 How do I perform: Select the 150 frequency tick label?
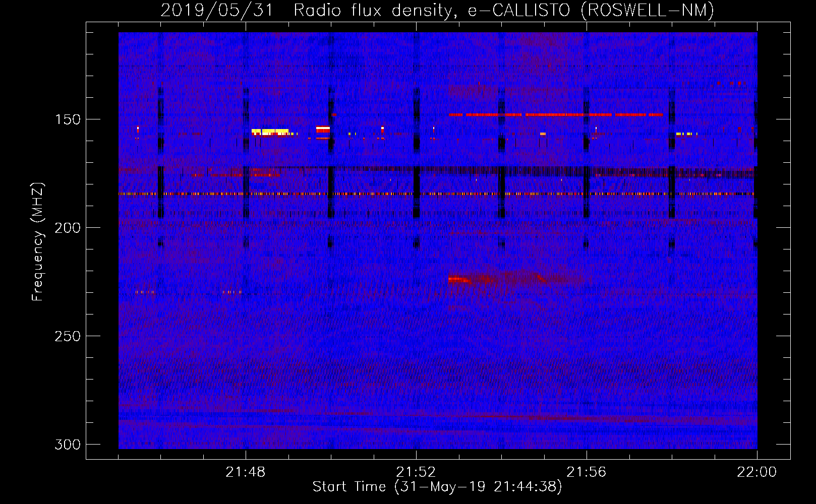[68, 119]
